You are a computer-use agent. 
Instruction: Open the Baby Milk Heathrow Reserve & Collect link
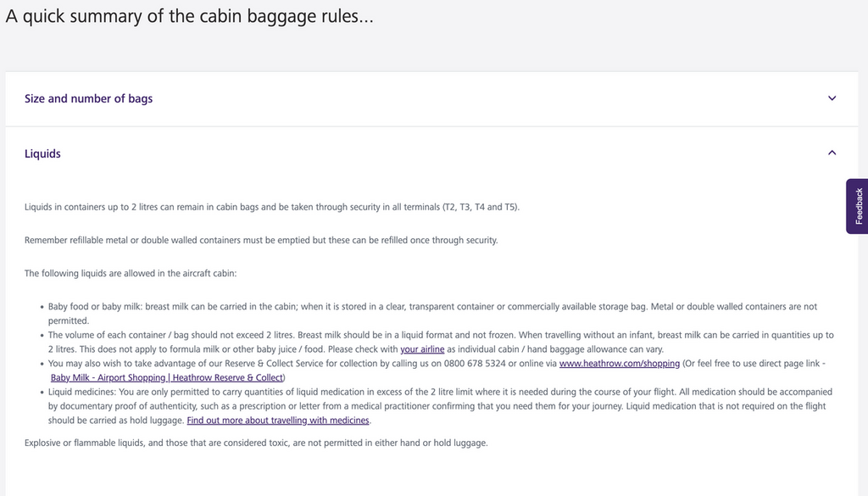click(166, 377)
